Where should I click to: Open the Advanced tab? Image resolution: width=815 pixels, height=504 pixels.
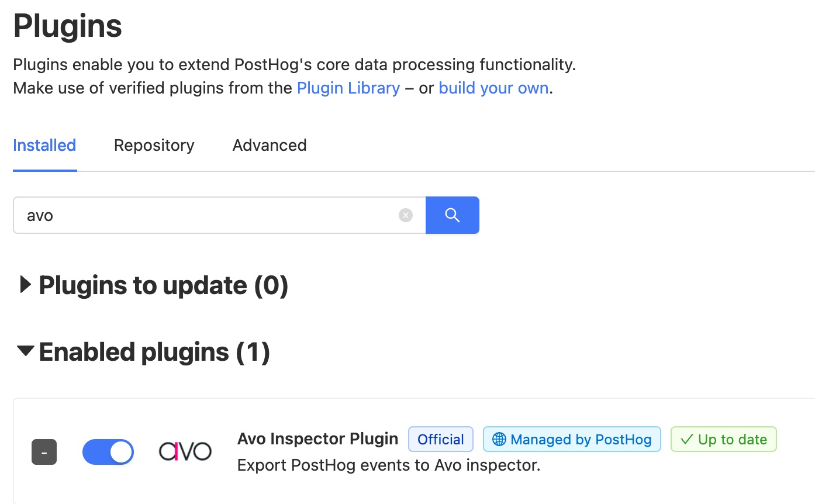269,145
